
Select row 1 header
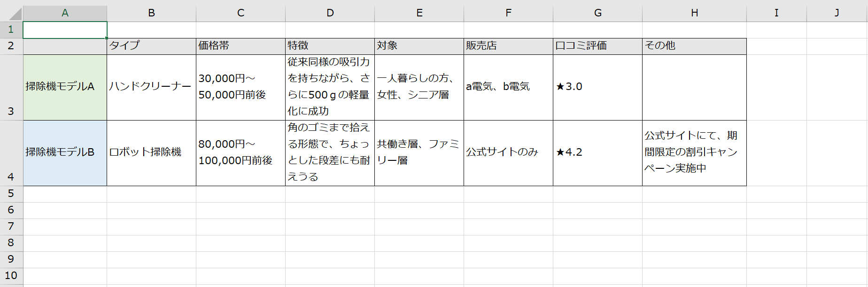click(11, 30)
